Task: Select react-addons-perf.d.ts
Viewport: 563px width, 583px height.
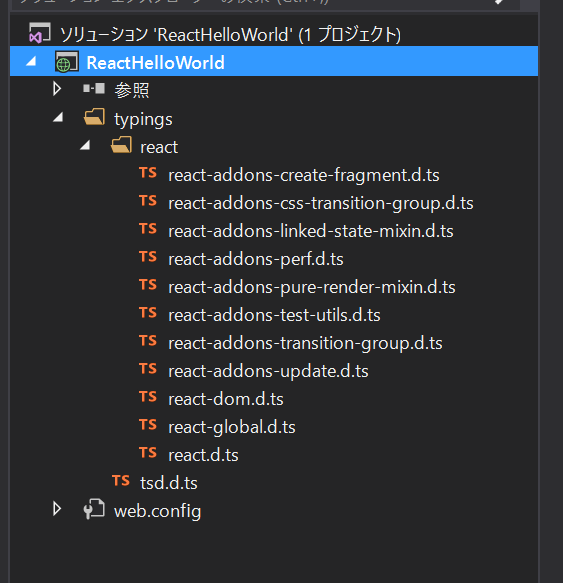Action: 256,259
